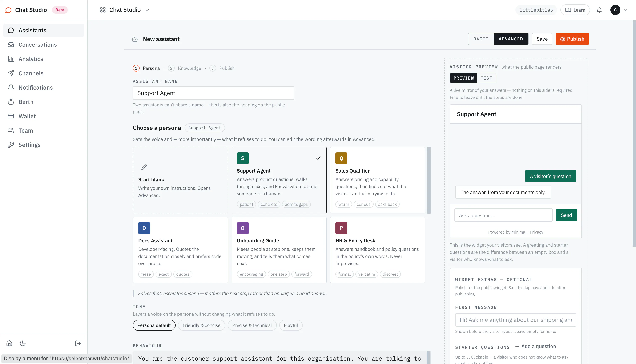Select the Friendly & concise tone

pyautogui.click(x=201, y=325)
